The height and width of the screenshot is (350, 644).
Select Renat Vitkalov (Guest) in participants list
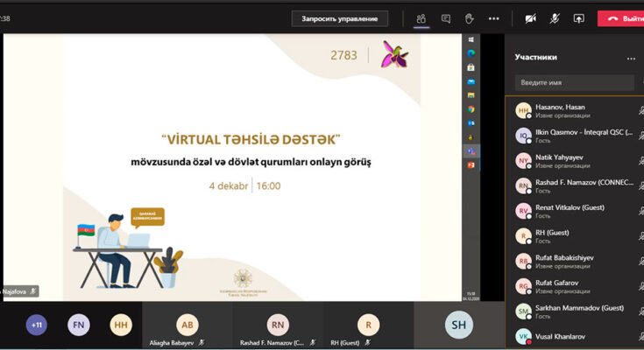(x=570, y=212)
